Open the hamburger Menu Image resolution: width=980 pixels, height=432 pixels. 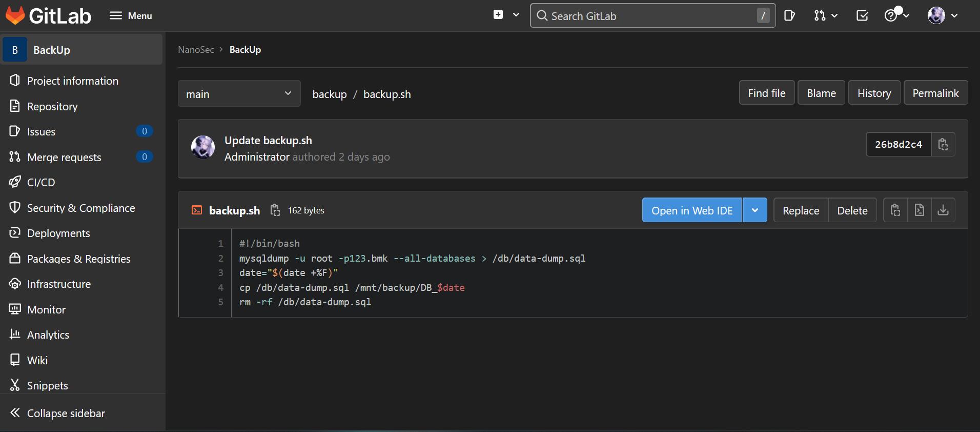131,16
